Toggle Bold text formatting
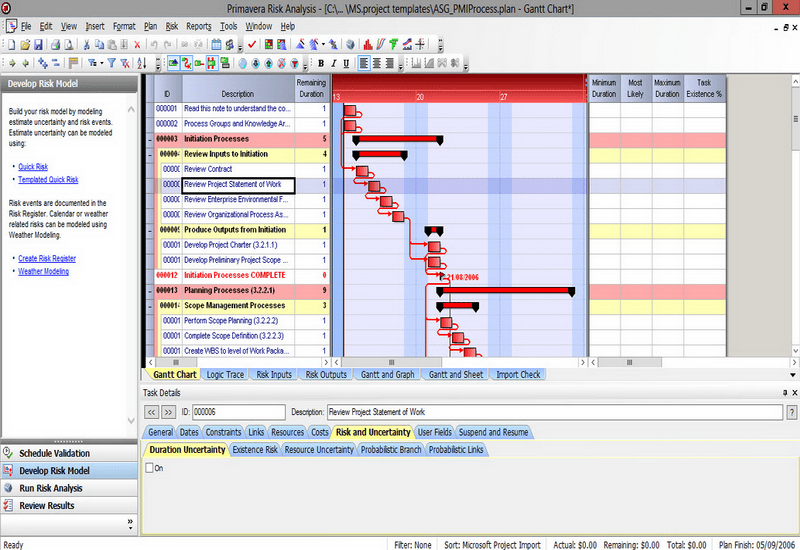800x550 pixels. 321,63
